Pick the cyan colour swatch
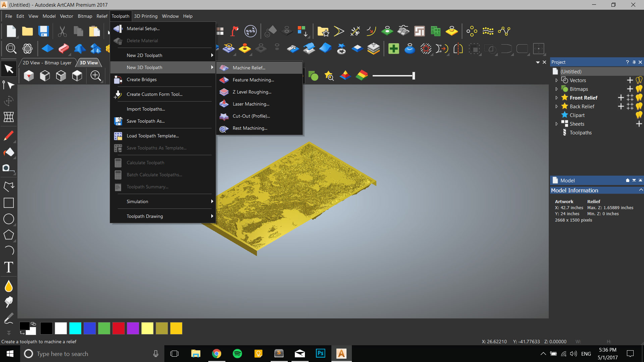This screenshot has width=644, height=362. pyautogui.click(x=75, y=328)
